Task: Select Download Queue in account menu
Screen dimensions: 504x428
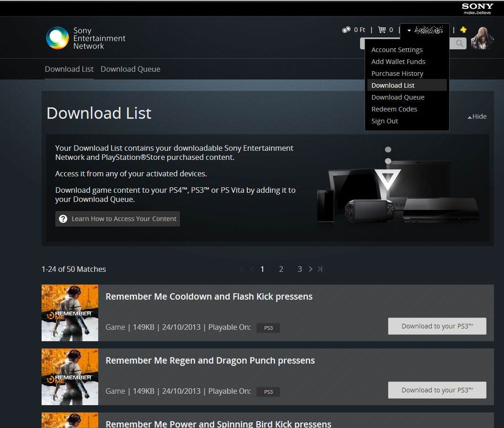Action: pos(398,97)
